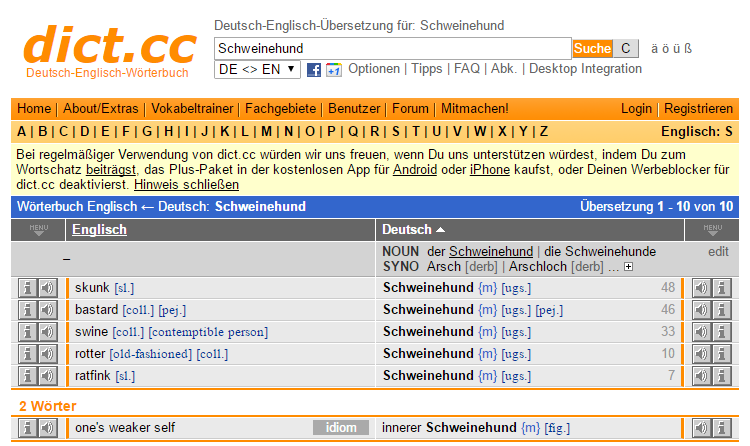Play German audio in the bastard row
750x446 pixels.
pyautogui.click(x=702, y=310)
